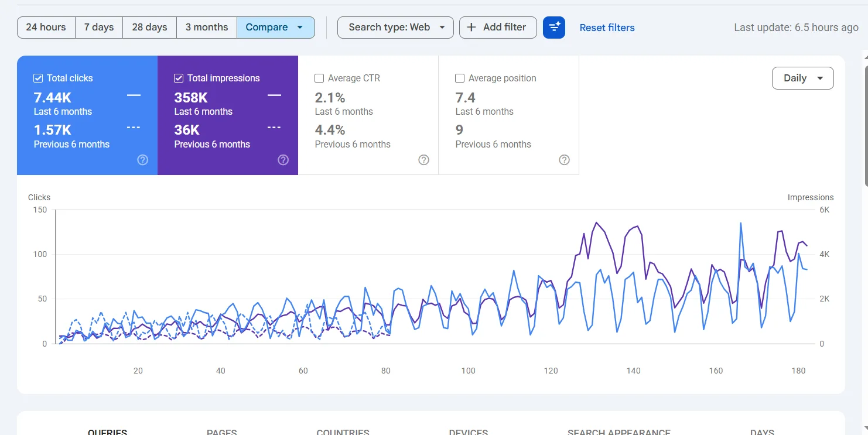Click the 7.4 average position value
The height and width of the screenshot is (435, 868).
(465, 98)
